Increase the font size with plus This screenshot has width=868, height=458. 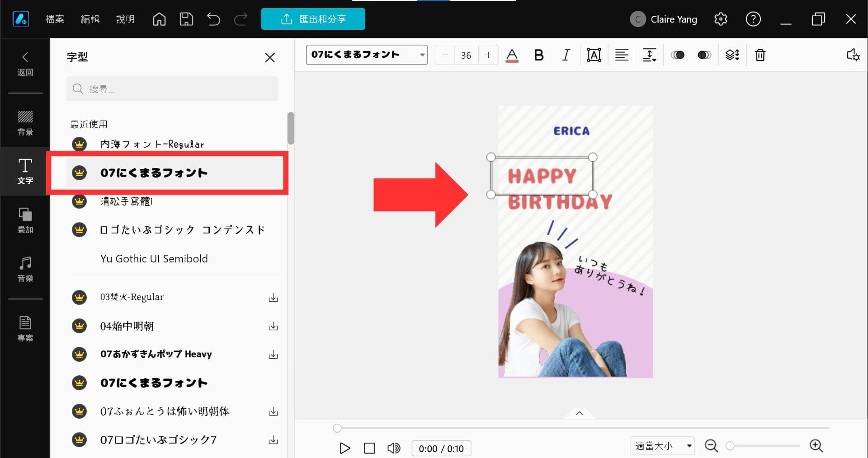click(x=488, y=55)
